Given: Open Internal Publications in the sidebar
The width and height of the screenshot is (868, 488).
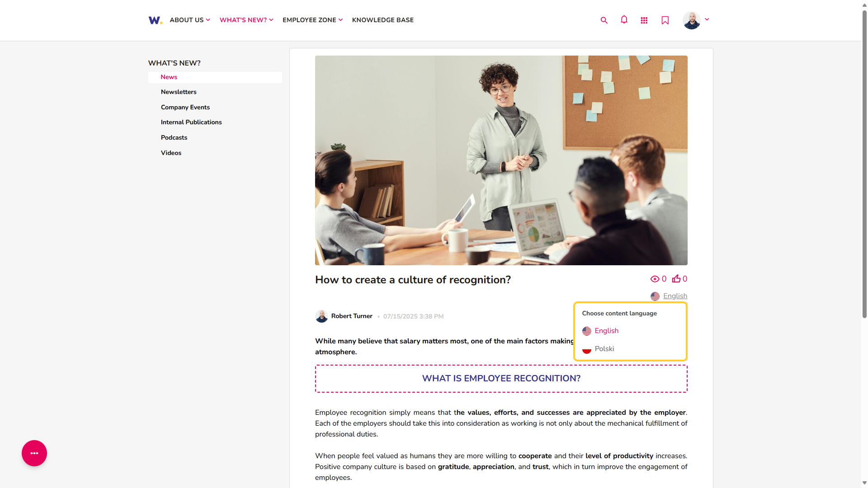Looking at the screenshot, I should [x=191, y=122].
